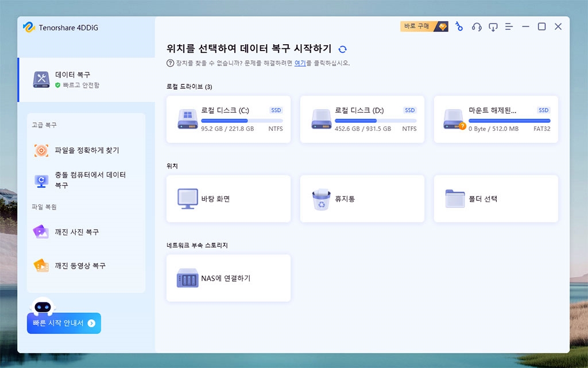Click the NAS storage device icon
Image resolution: width=588 pixels, height=368 pixels.
click(188, 278)
